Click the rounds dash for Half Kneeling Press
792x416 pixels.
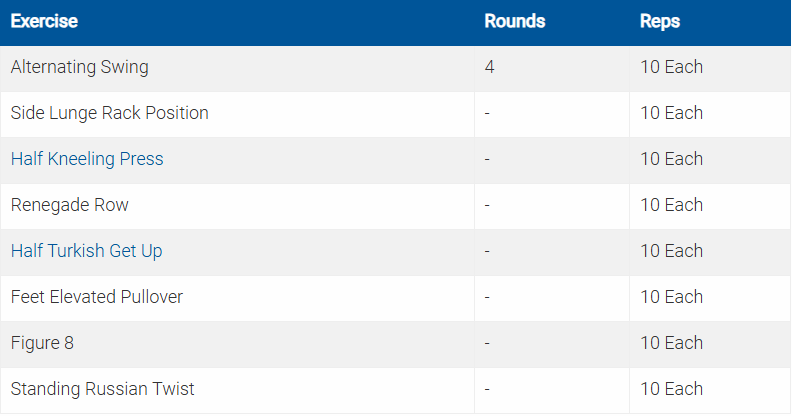487,159
